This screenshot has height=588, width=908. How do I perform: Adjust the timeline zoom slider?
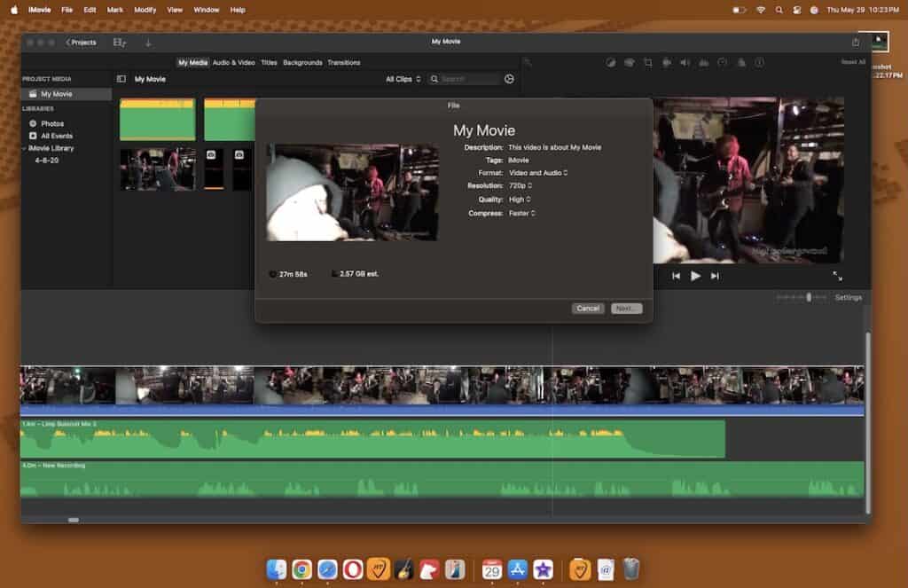point(809,297)
